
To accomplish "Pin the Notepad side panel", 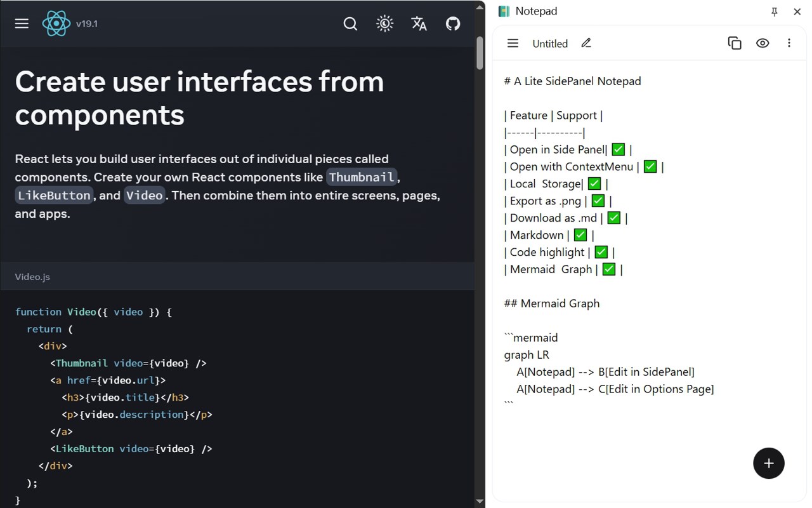I will click(x=774, y=11).
